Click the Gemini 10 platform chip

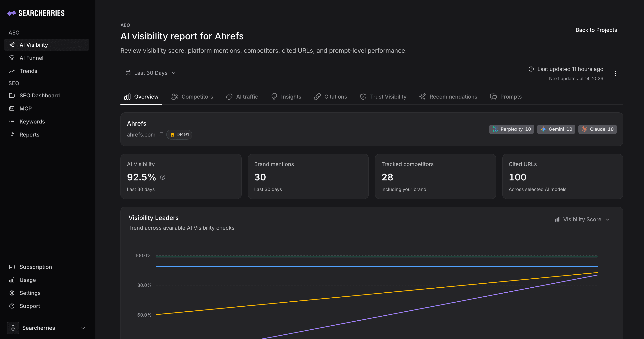[x=556, y=129]
